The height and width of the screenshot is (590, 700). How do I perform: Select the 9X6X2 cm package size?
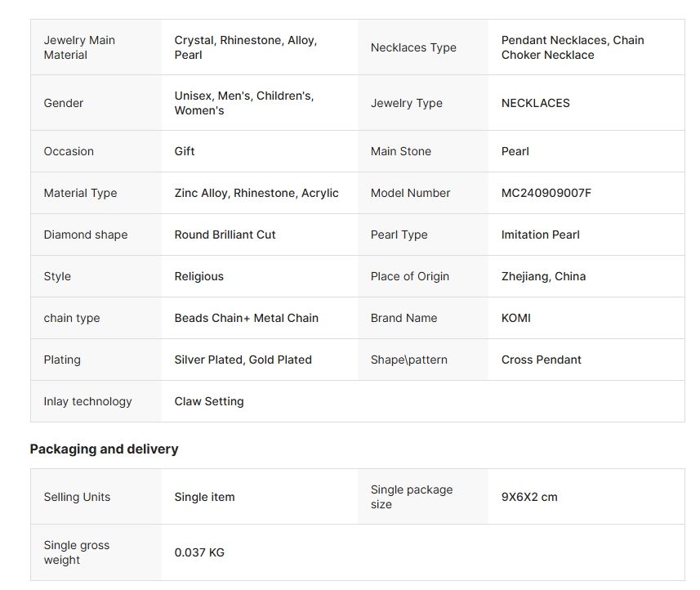pyautogui.click(x=529, y=497)
